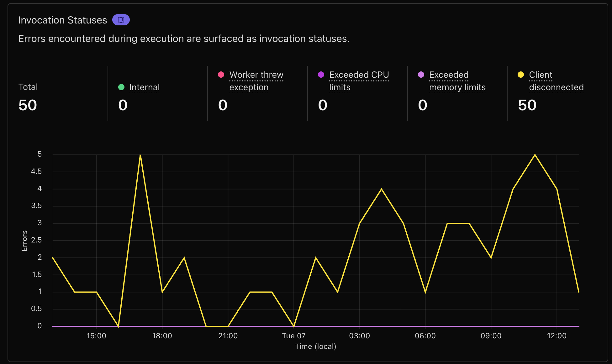The image size is (612, 364).
Task: Click the Invocation Statuses heading
Action: pos(63,20)
